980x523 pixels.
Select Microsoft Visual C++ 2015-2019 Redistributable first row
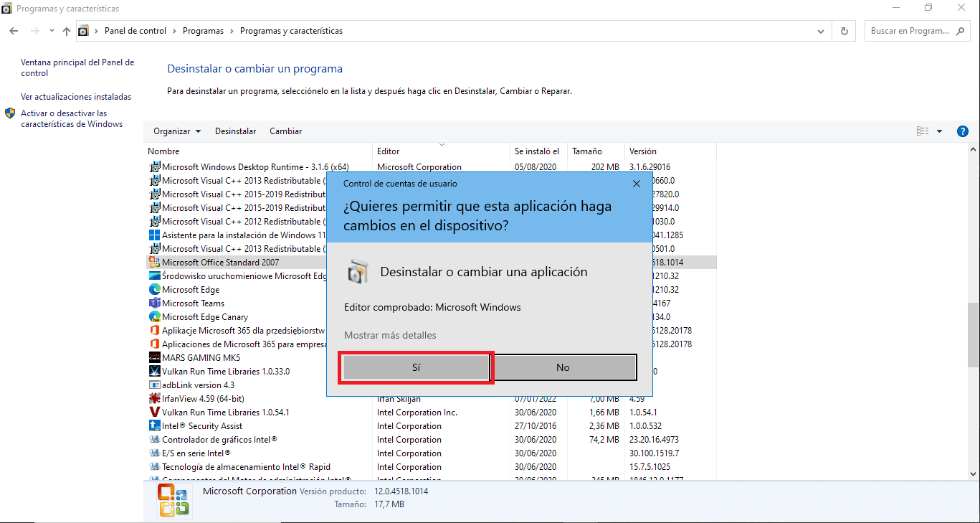point(431,194)
